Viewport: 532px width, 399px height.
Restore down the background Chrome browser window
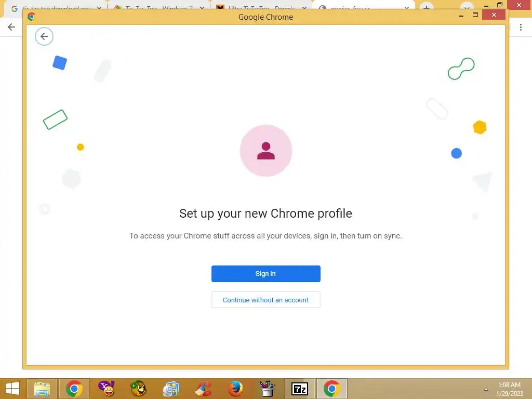click(x=500, y=5)
